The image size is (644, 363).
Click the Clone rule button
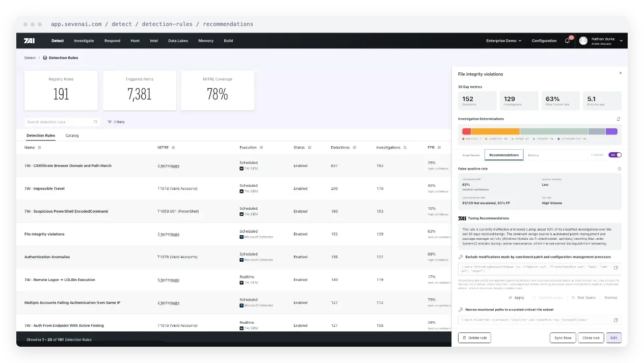tap(591, 338)
